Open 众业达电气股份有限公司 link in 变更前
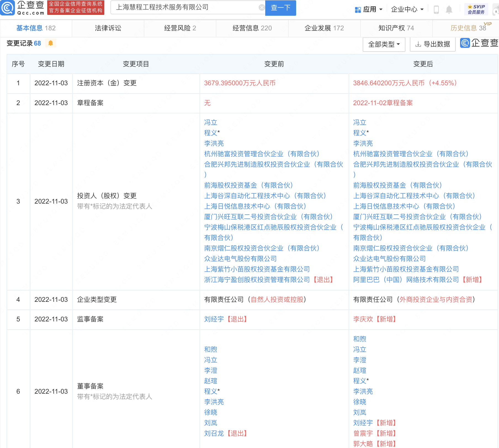The width and height of the screenshot is (499, 448). 240,259
